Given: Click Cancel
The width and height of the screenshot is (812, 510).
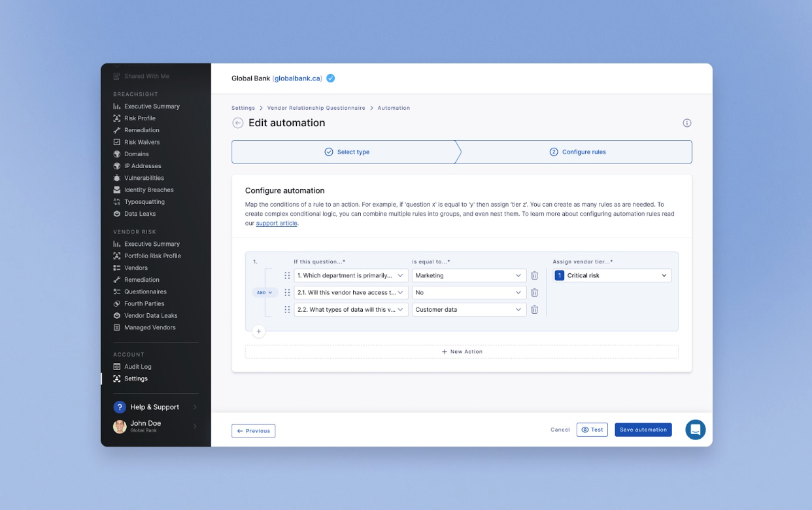Looking at the screenshot, I should tap(560, 430).
